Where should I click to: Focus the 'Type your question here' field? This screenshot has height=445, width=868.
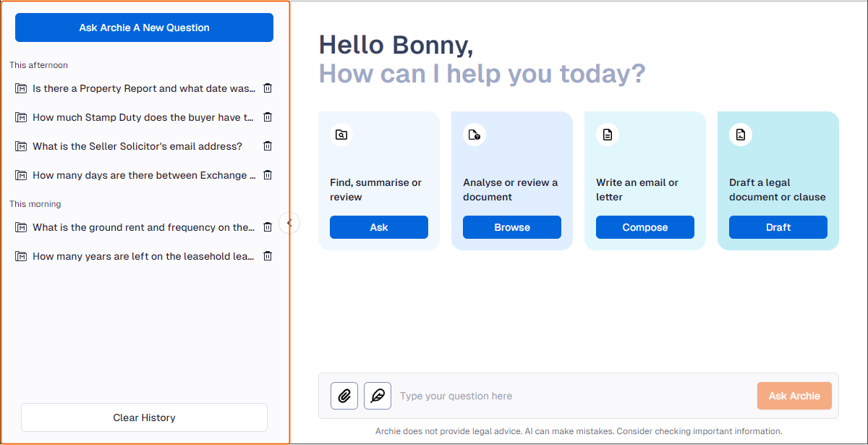point(575,396)
